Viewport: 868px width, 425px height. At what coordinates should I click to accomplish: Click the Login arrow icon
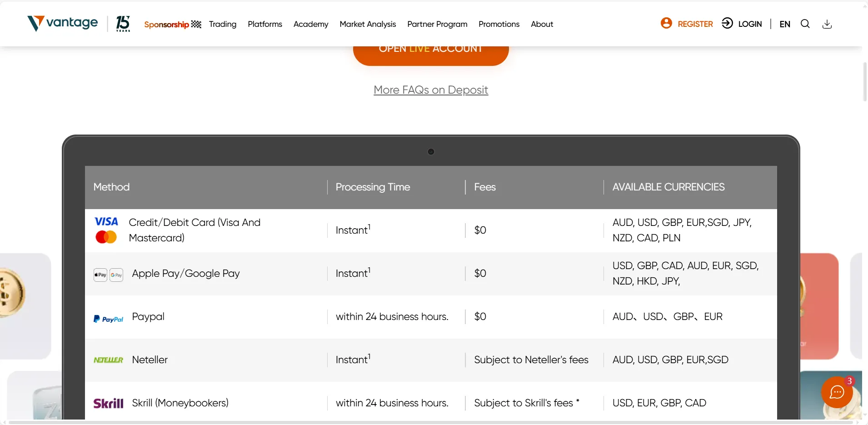pyautogui.click(x=727, y=23)
